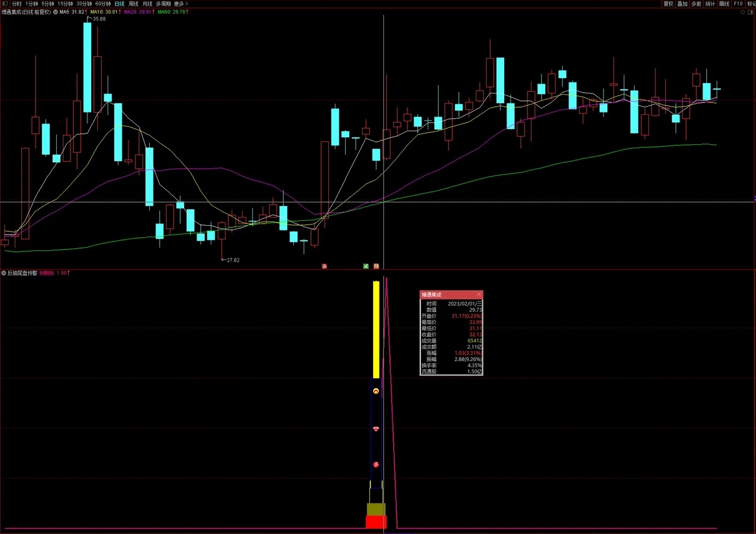The width and height of the screenshot is (756, 534).
Task: Close the 博通集成 data tooltip window
Action: pos(479,295)
